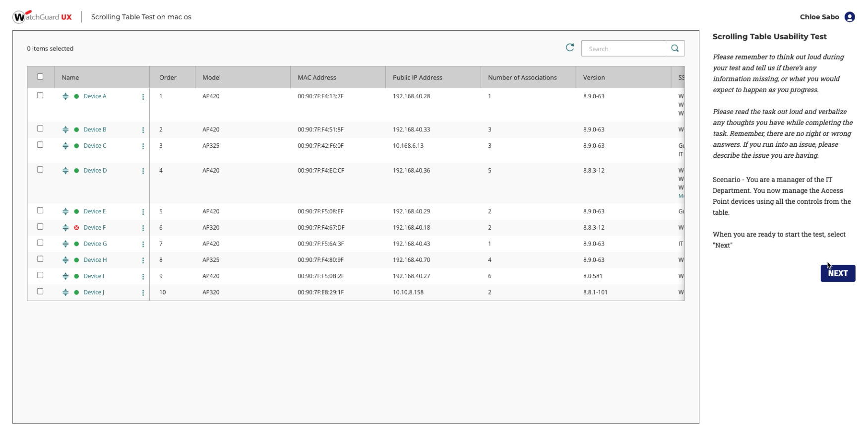Image resolution: width=868 pixels, height=435 pixels.
Task: Open the kebab menu for Device G
Action: [x=143, y=244]
